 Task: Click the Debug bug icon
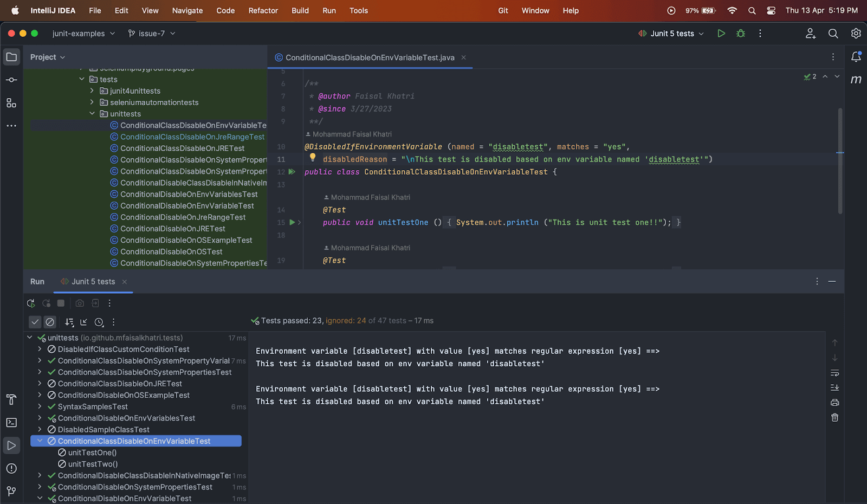[741, 34]
